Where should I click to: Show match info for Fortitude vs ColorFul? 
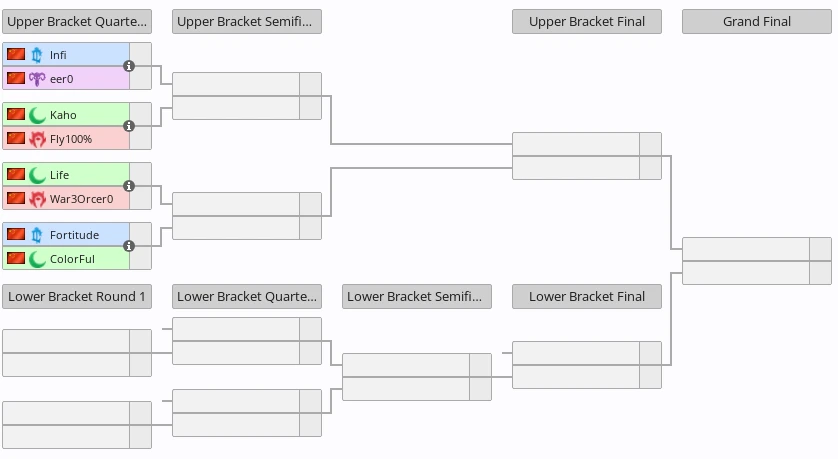[129, 246]
